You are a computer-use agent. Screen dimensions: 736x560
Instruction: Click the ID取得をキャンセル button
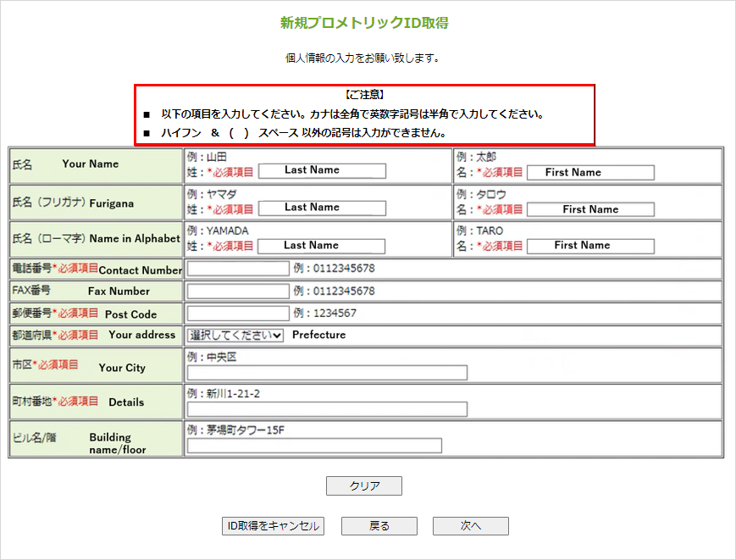click(274, 526)
